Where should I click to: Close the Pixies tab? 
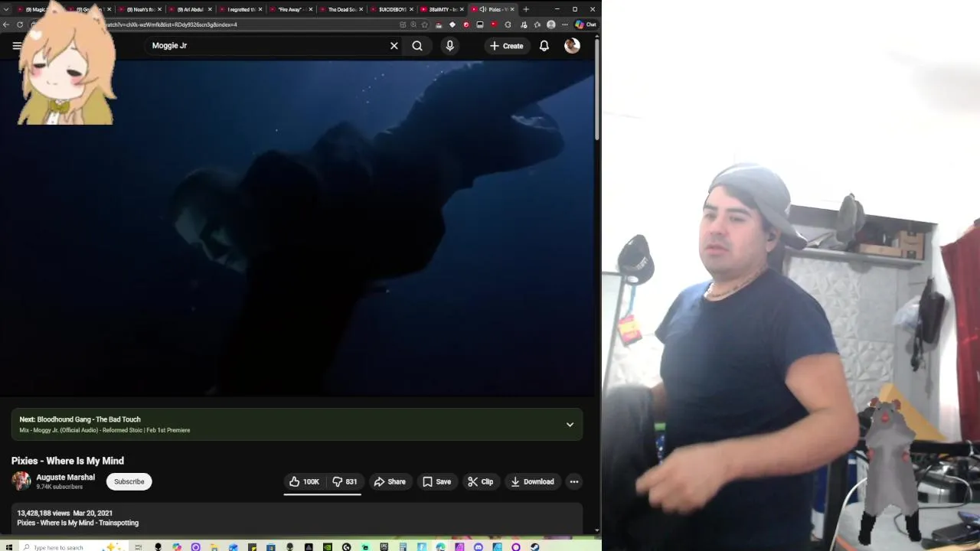[512, 9]
